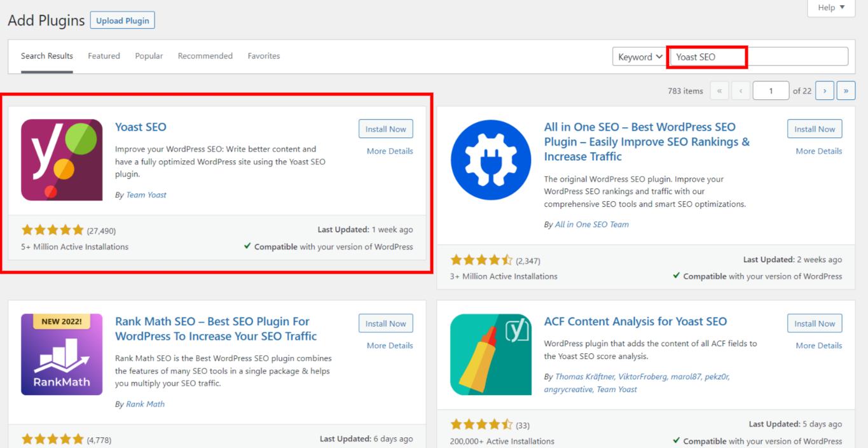Viewport: 868px width, 448px height.
Task: Go to the next results page arrow
Action: (x=825, y=90)
